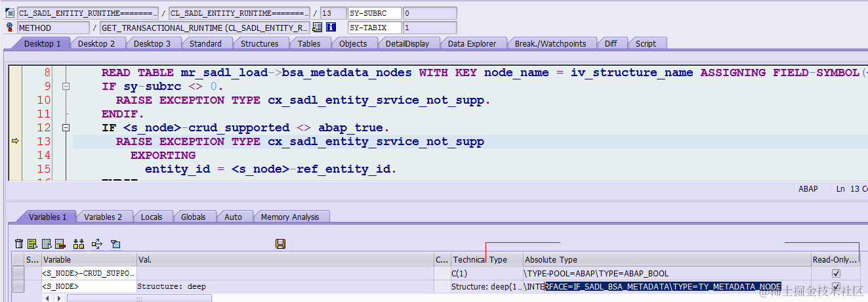Open the Data Explorer tab

click(472, 43)
